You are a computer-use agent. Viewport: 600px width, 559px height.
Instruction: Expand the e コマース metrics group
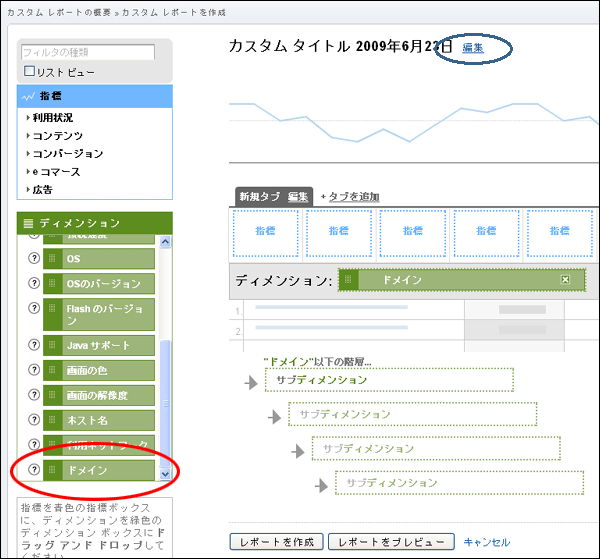pos(53,171)
